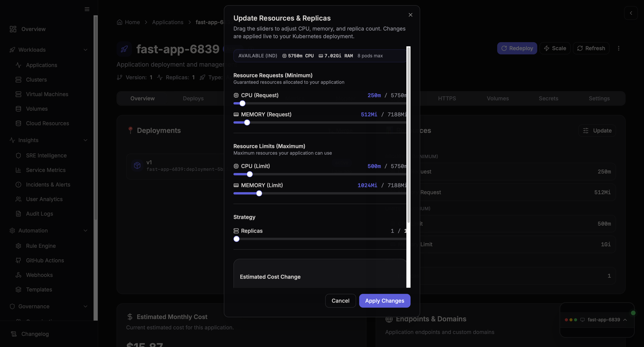Open the Overview dashboard icon in sidebar
644x347 pixels.
[13, 29]
